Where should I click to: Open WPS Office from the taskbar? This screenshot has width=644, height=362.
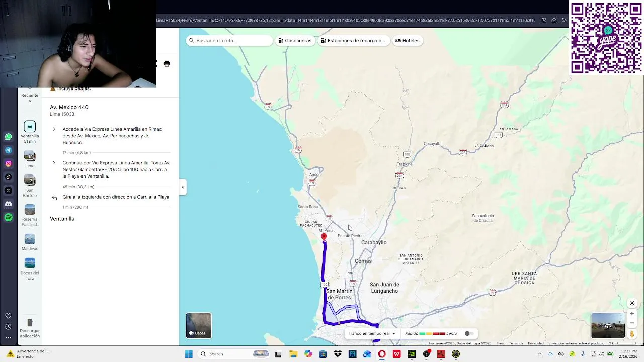coord(396,354)
